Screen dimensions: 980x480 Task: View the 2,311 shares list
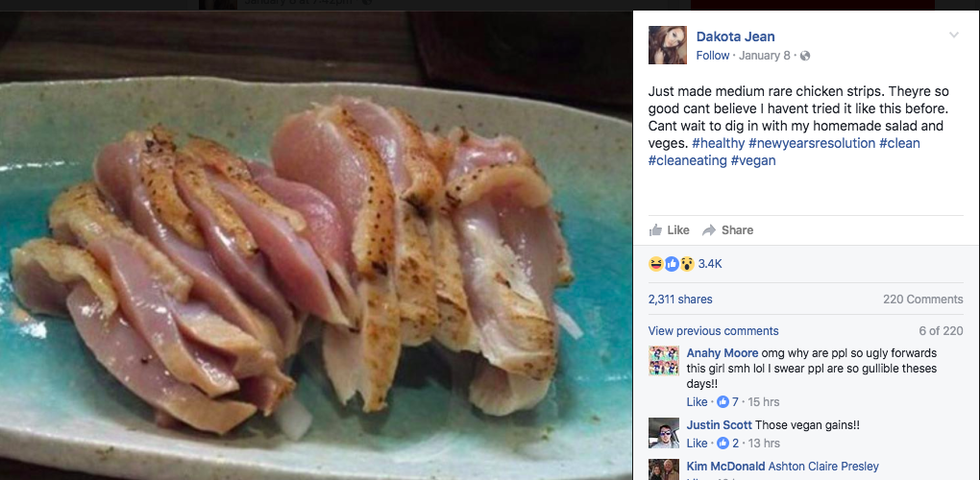(x=680, y=300)
